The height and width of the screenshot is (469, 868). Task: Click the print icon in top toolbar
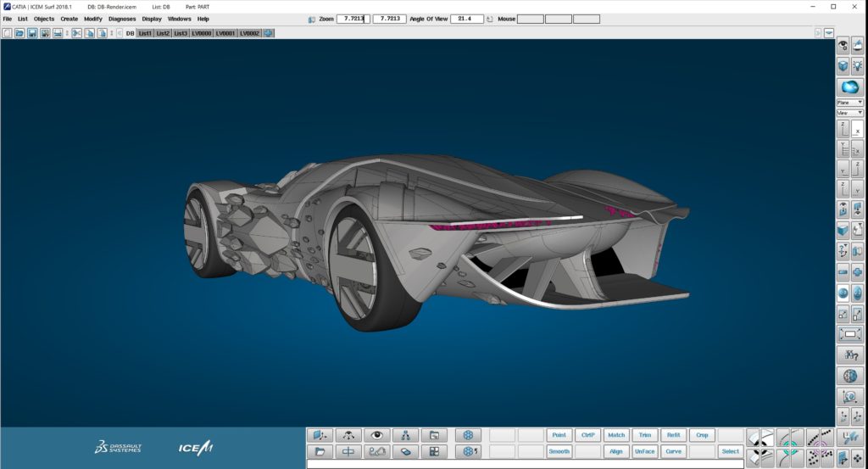(57, 33)
